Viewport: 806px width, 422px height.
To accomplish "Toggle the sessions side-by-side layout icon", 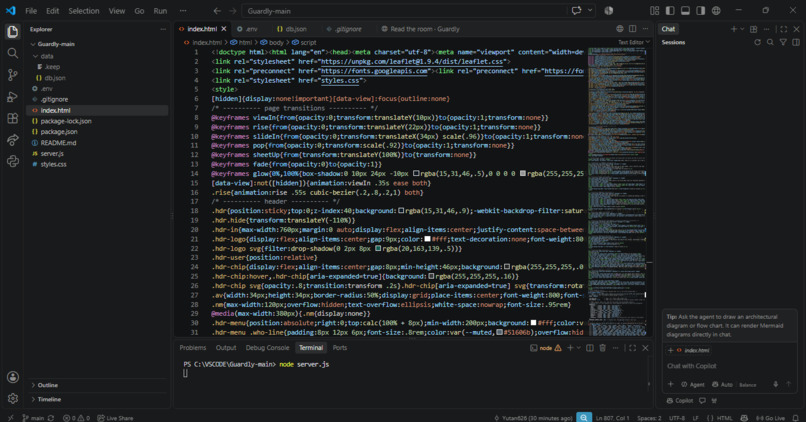I will tap(796, 42).
